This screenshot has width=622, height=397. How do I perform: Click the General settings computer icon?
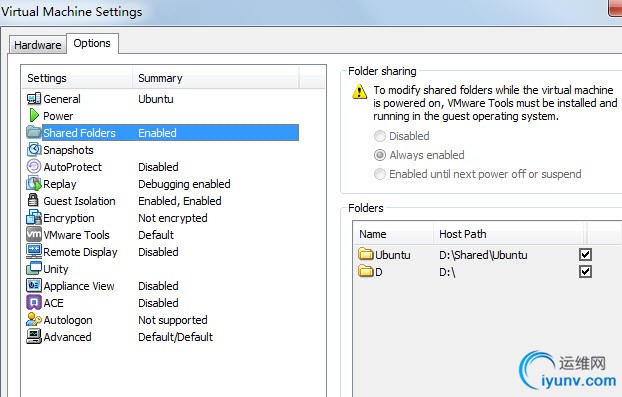[x=34, y=99]
